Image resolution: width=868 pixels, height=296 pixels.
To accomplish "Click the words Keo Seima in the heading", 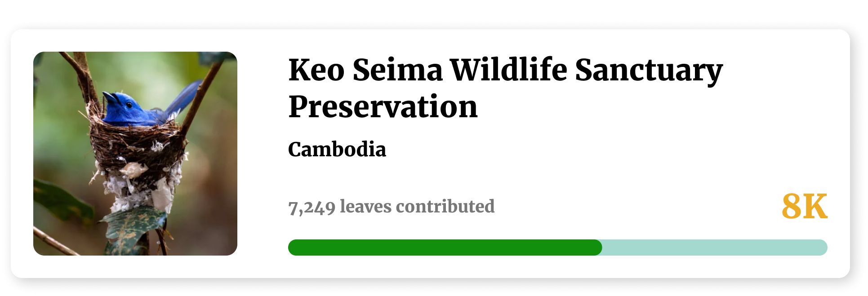I will click(x=365, y=70).
